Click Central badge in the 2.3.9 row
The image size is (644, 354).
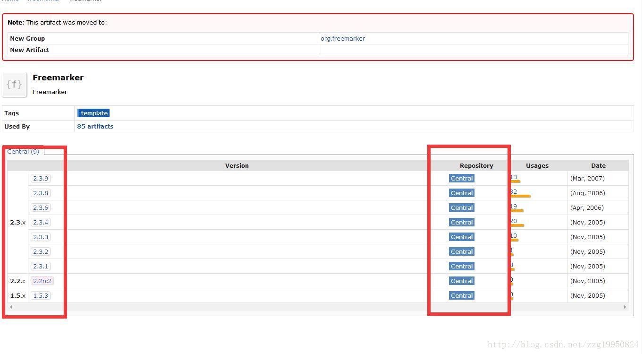[462, 178]
